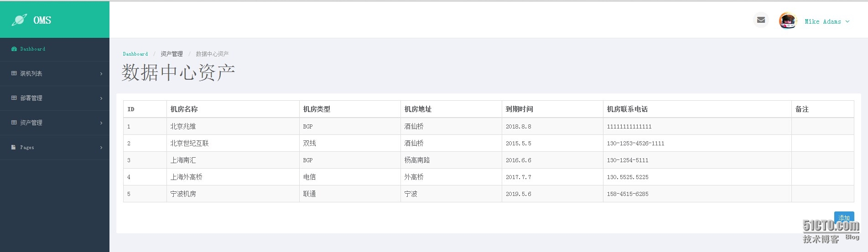Screen dimensions: 868x252
Task: Click the Pages file icon
Action: coord(14,147)
